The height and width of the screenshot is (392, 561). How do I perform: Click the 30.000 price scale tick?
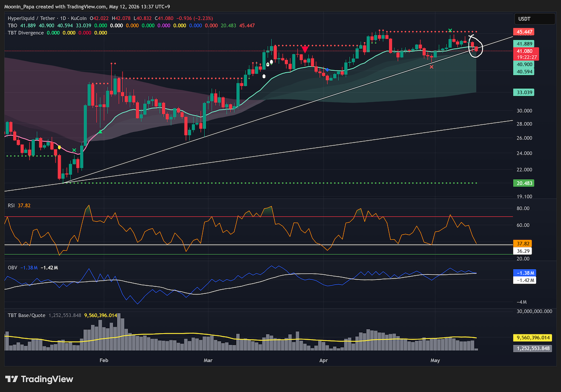tap(525, 111)
